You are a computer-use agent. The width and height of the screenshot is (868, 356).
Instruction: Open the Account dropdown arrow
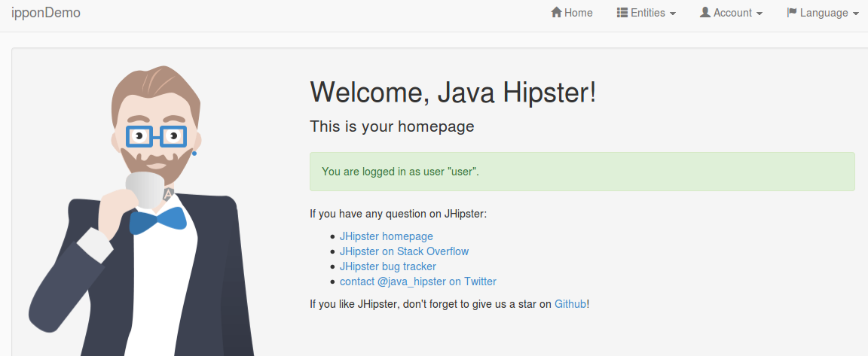tap(759, 14)
